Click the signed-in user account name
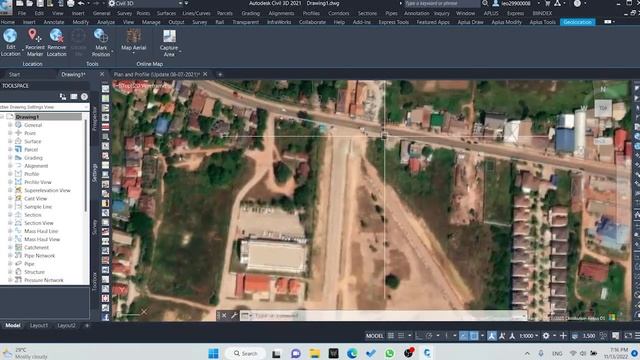This screenshot has width=640, height=360. pyautogui.click(x=516, y=3)
